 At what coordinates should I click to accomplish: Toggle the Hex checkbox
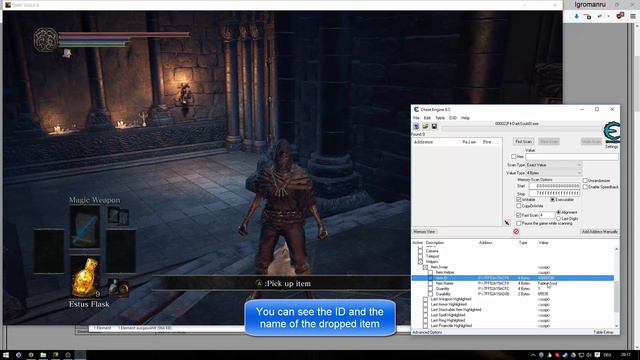pos(514,157)
